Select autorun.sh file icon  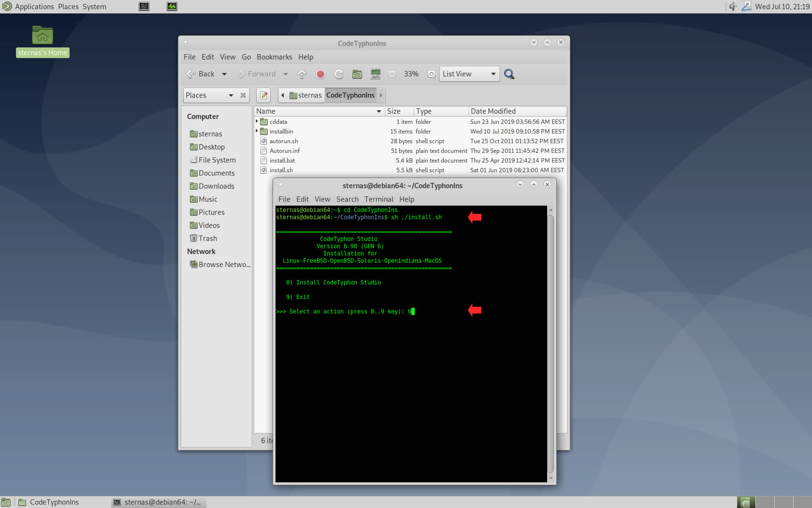click(264, 141)
